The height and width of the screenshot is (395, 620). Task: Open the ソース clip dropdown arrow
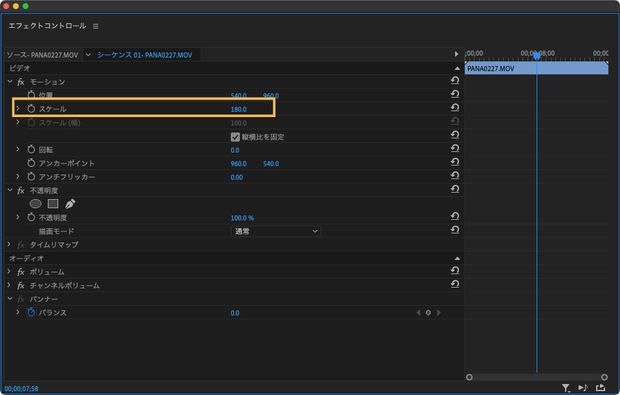click(88, 55)
